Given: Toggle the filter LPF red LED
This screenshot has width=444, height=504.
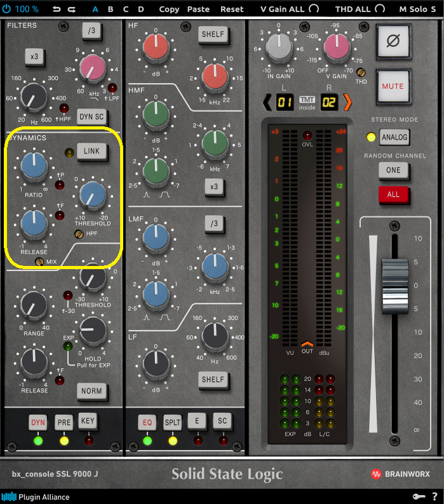Looking at the screenshot, I should pyautogui.click(x=112, y=88).
